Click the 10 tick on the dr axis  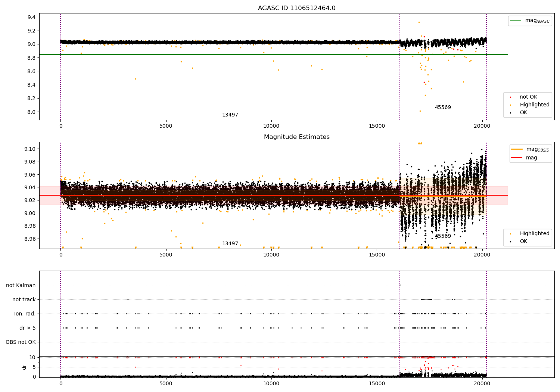[x=32, y=358]
